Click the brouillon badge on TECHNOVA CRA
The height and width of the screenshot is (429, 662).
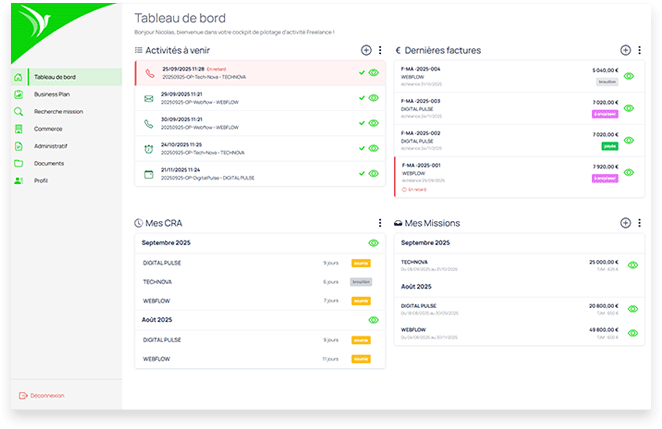[361, 282]
